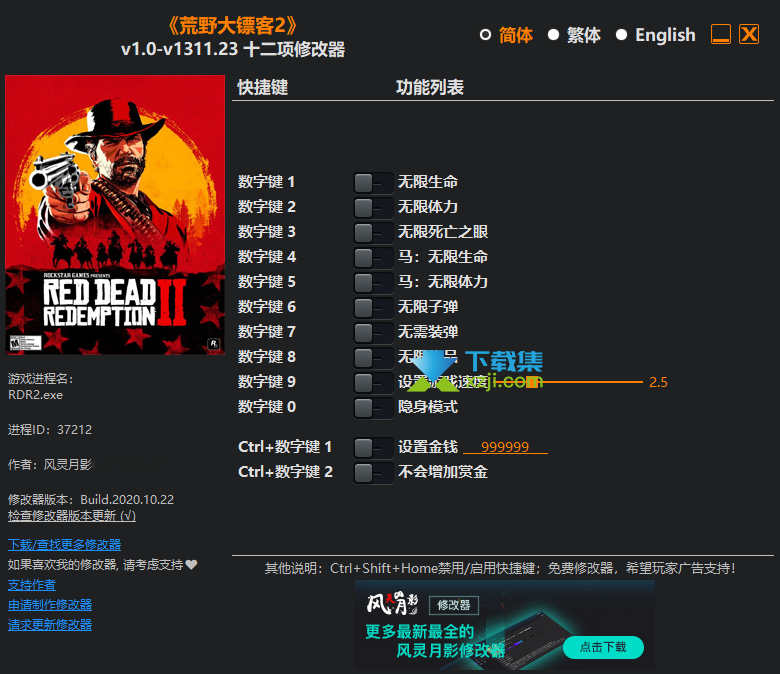
Task: Toggle 设置金钱 switch
Action: coord(373,448)
